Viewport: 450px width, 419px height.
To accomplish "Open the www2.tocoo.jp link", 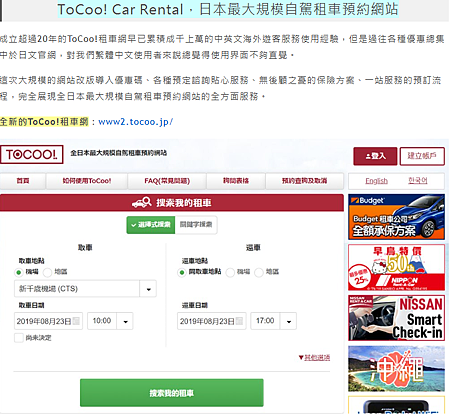I will (136, 122).
